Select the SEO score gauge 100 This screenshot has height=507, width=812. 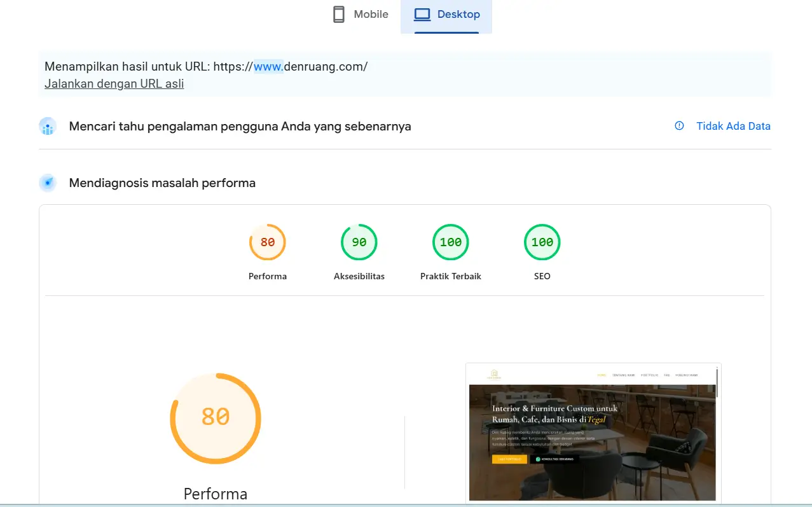542,242
